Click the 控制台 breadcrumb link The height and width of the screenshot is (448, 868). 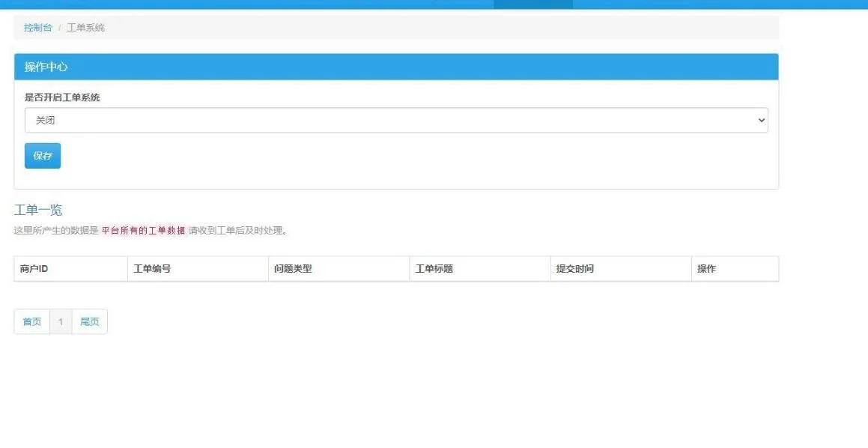pyautogui.click(x=37, y=28)
